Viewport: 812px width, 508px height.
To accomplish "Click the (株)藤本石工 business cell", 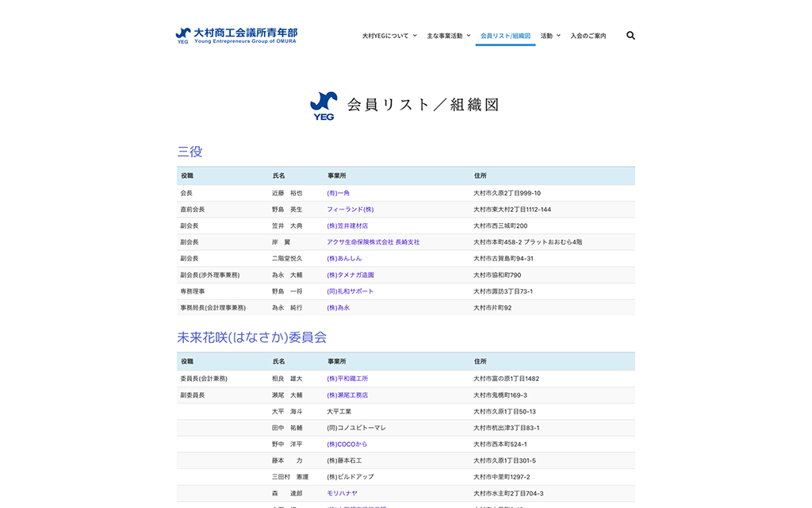I will (x=344, y=461).
